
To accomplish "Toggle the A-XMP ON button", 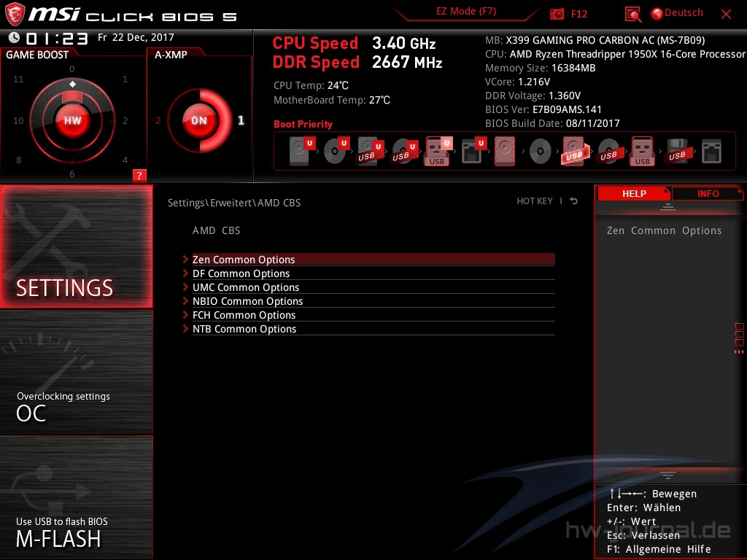I will point(199,120).
